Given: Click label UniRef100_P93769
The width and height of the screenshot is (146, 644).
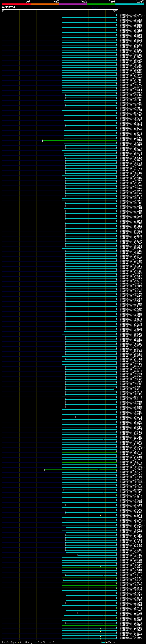Looking at the screenshot, I should tap(131, 188).
